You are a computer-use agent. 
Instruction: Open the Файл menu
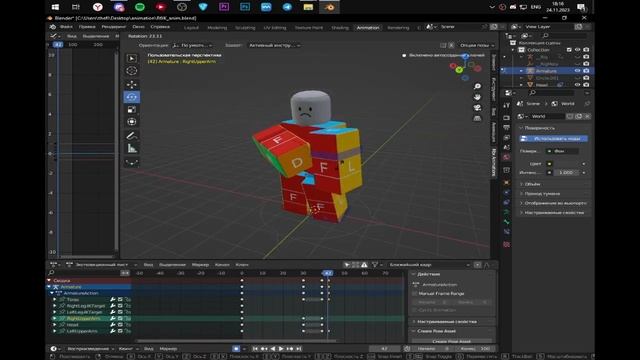(66, 27)
